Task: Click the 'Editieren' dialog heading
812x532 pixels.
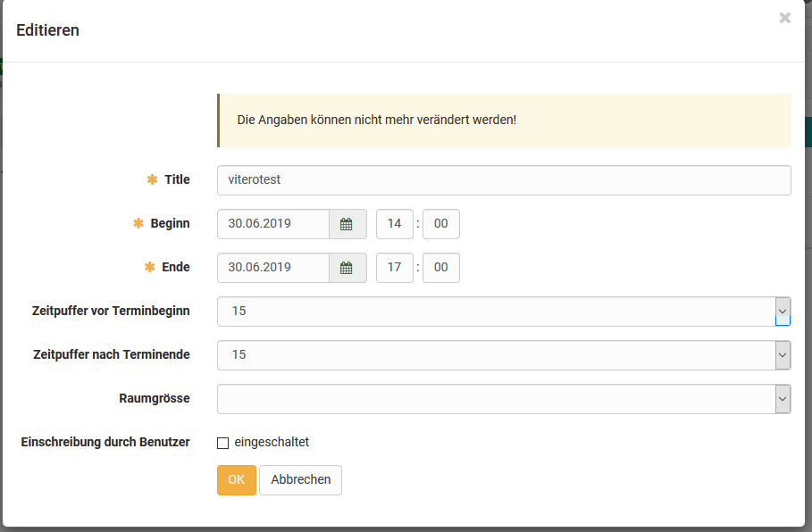Action: 48,30
